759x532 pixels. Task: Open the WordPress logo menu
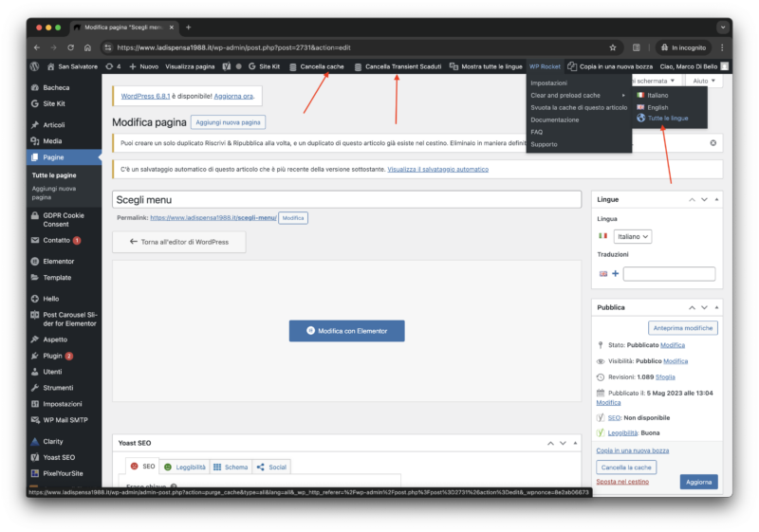tap(34, 66)
